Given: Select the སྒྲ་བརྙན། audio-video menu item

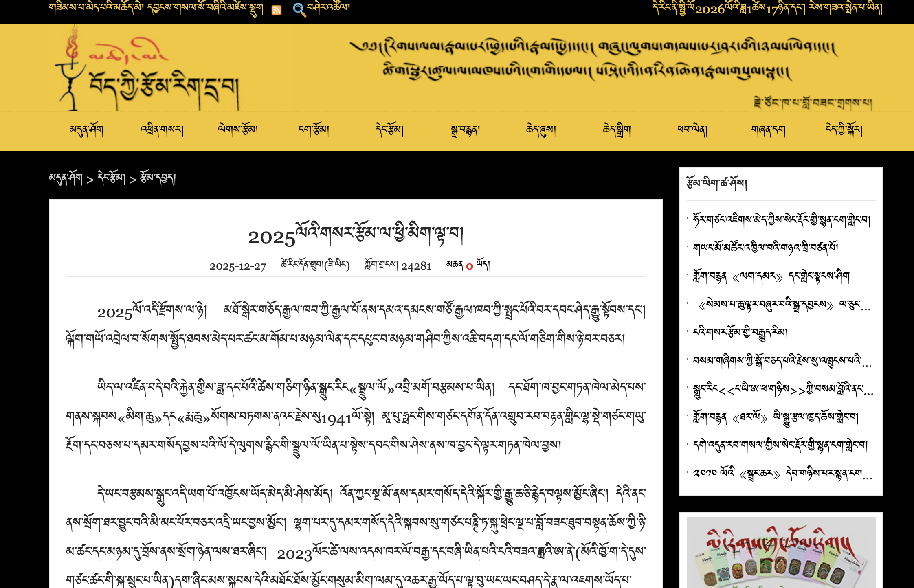Looking at the screenshot, I should tap(465, 130).
